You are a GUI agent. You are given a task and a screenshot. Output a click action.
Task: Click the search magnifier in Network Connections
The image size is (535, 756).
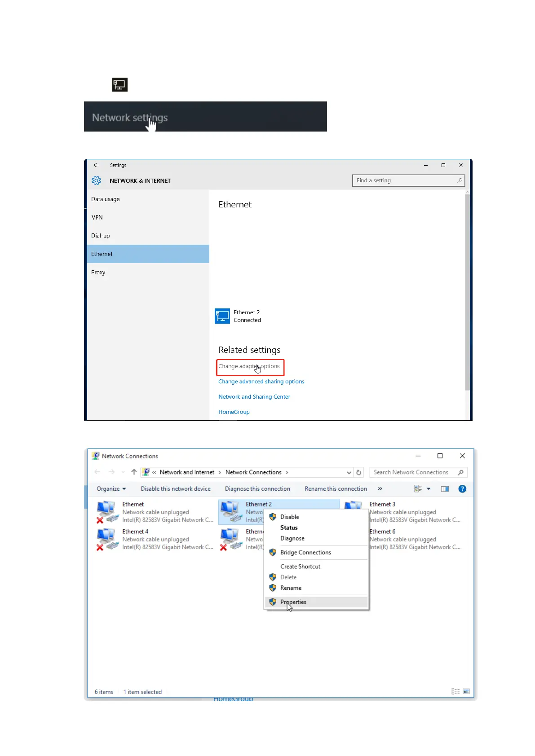coord(460,472)
